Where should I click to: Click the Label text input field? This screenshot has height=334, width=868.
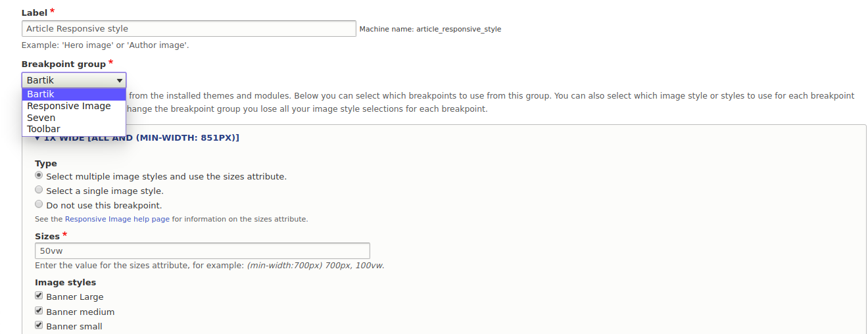coord(189,29)
